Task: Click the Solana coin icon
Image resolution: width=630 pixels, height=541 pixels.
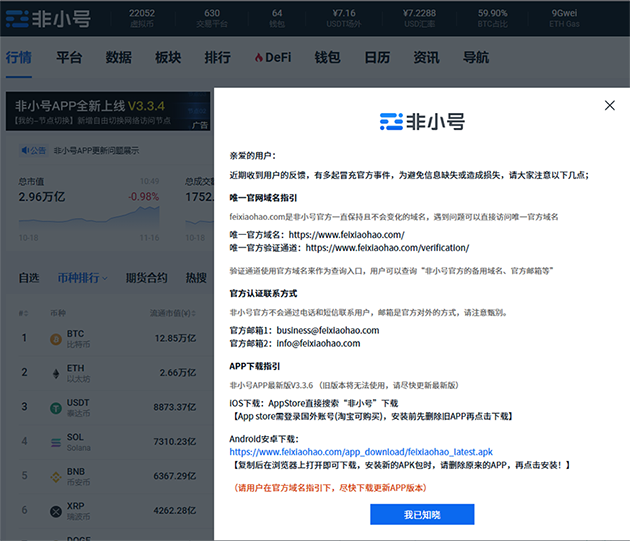Action: tap(56, 443)
